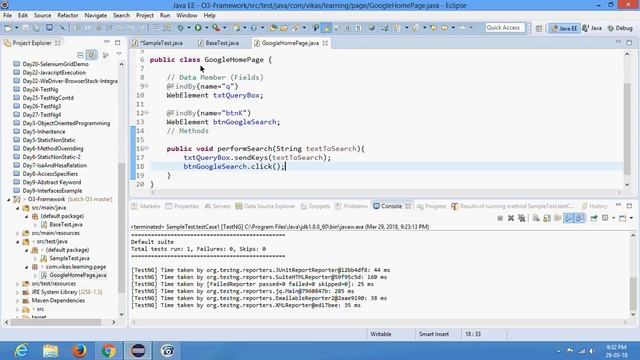Click the Pin Console icon
Image resolution: width=640 pixels, height=360 pixels.
[x=594, y=218]
